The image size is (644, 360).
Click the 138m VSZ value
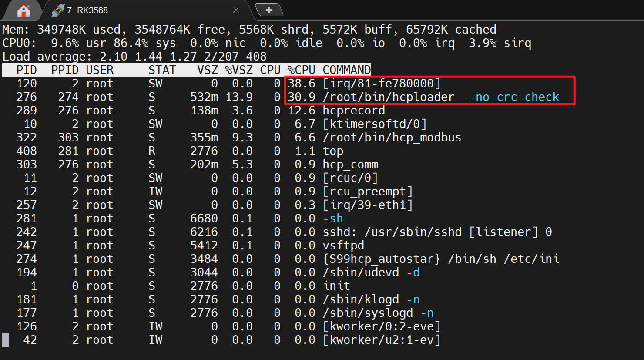[x=204, y=111]
